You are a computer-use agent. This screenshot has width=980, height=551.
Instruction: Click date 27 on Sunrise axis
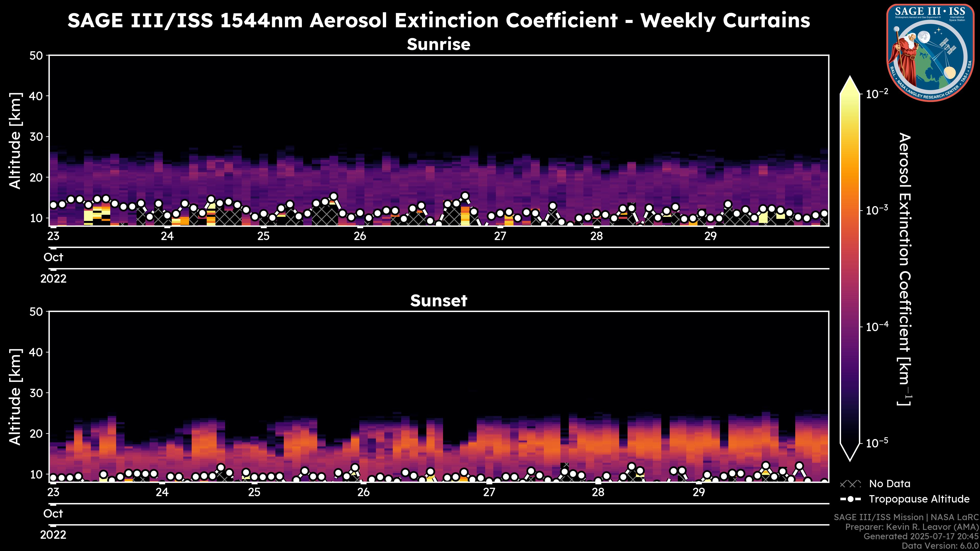coord(500,236)
